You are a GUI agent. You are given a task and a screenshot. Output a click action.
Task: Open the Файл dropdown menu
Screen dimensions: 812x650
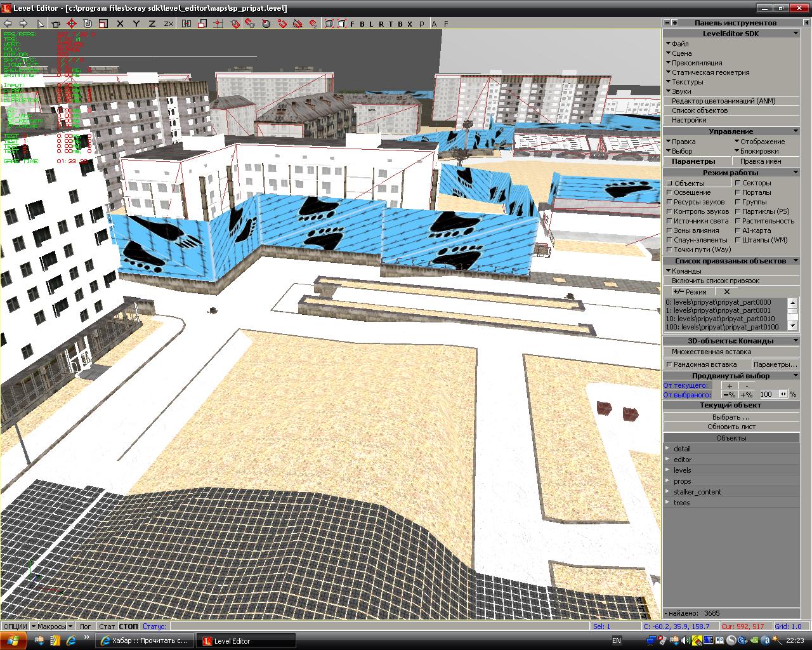tap(678, 44)
